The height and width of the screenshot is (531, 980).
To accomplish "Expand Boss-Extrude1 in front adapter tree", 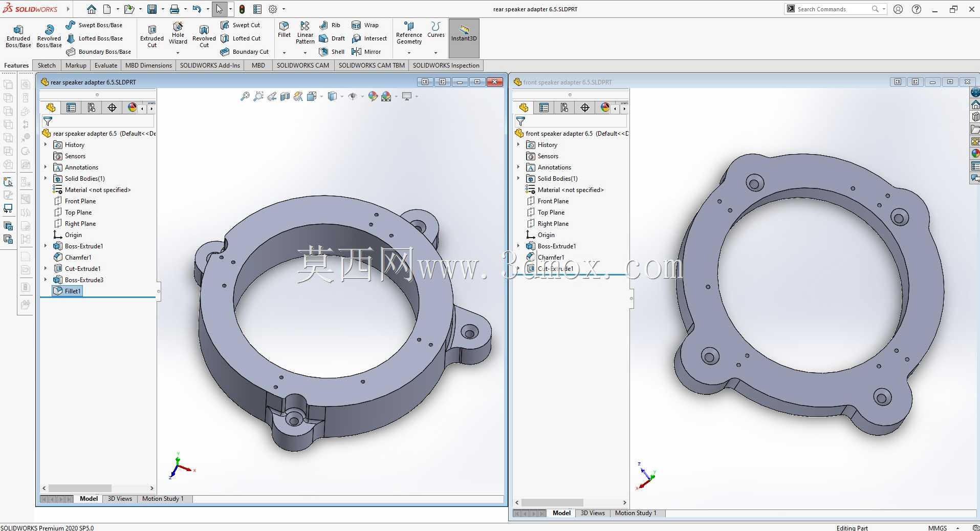I will [x=518, y=246].
